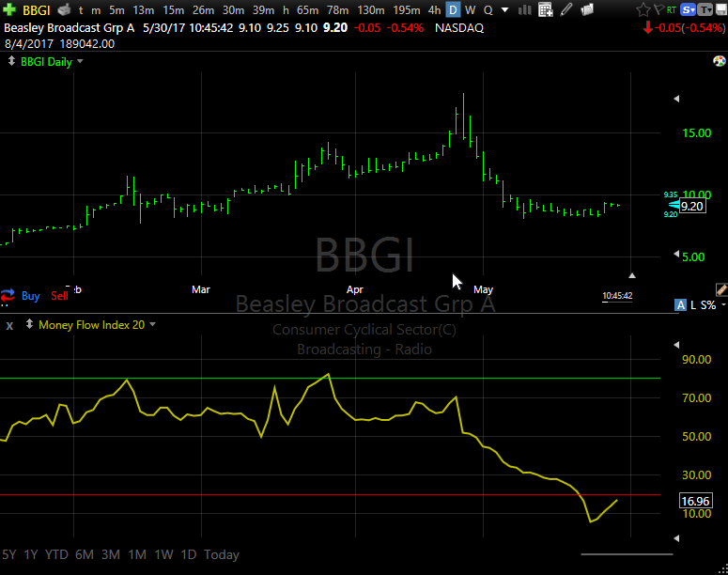This screenshot has height=575, width=728.
Task: Open the more-timeframes dropdown arrow
Action: (504, 9)
